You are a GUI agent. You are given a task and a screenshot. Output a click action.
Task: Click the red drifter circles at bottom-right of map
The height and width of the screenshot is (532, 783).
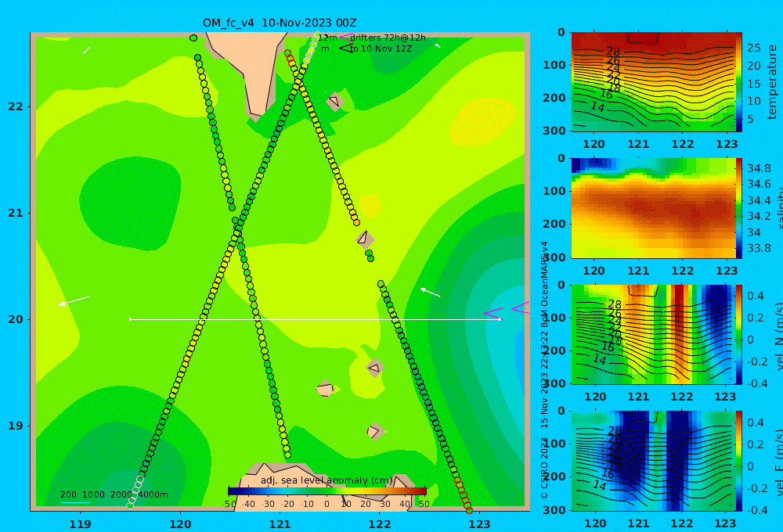tap(464, 494)
